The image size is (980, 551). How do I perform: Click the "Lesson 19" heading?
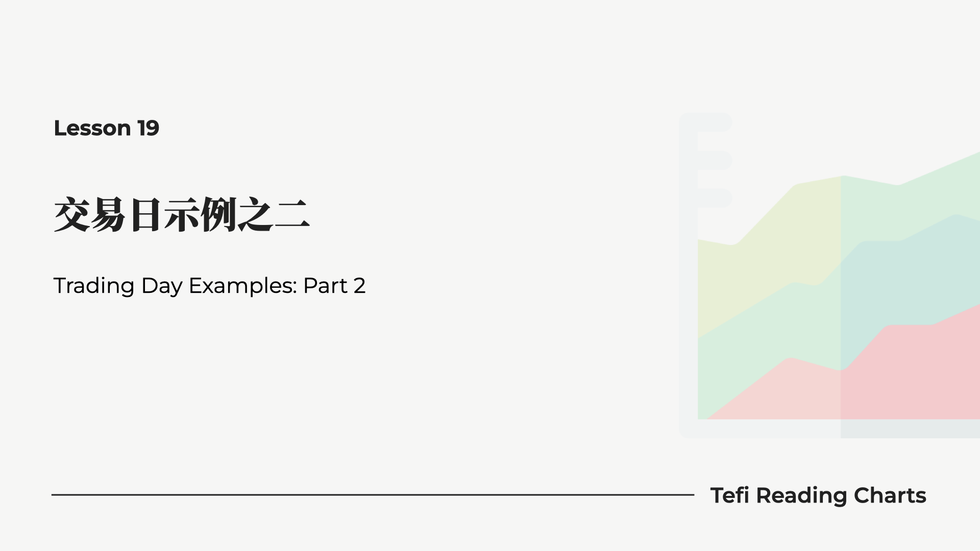[x=106, y=128]
